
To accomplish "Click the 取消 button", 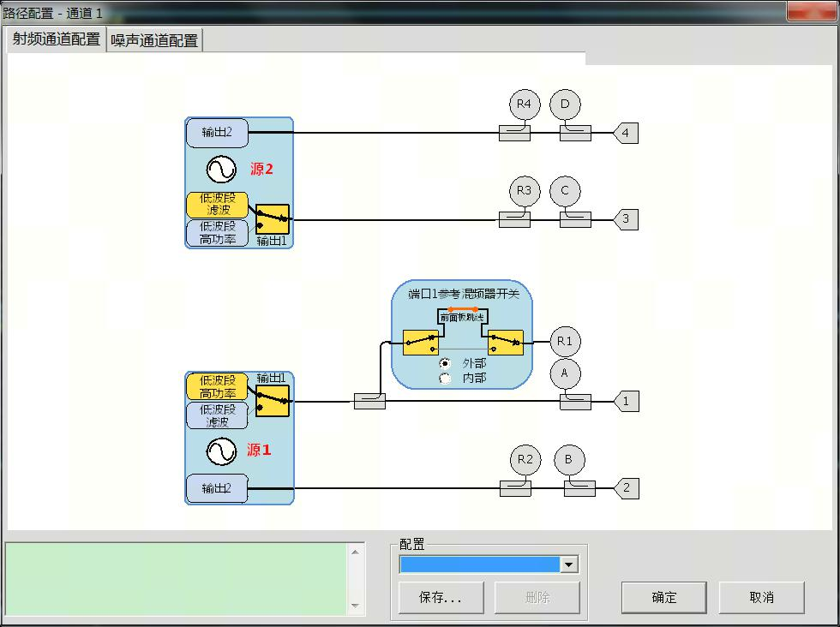I will [x=761, y=598].
